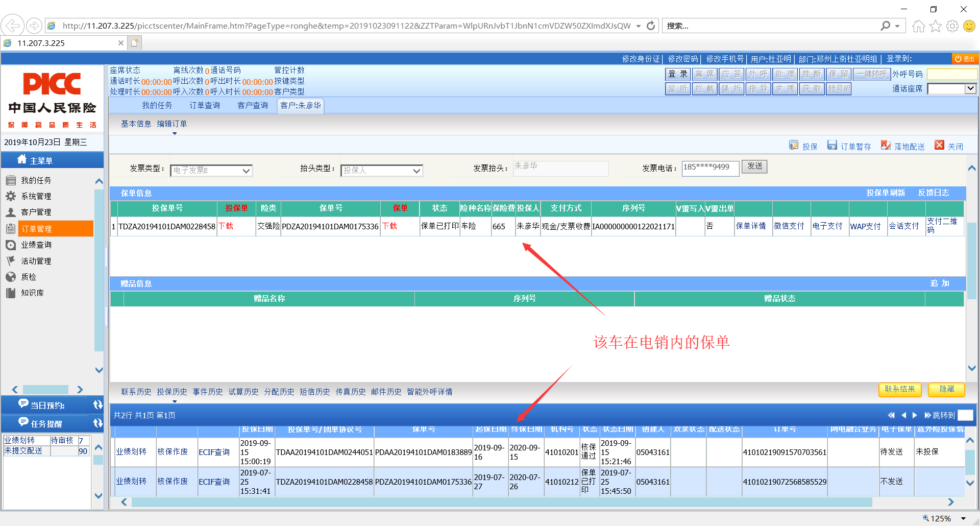The width and height of the screenshot is (980, 526).
Task: Click the 发送 button
Action: 754,166
